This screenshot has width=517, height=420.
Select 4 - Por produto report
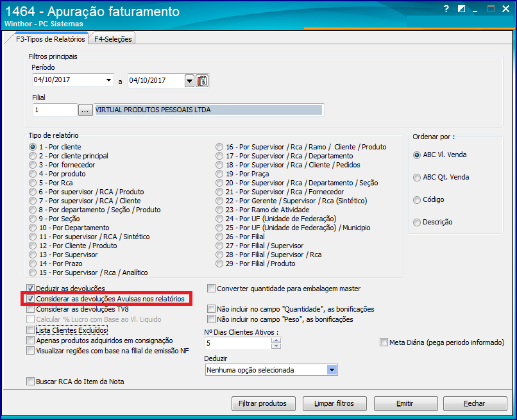pos(33,174)
